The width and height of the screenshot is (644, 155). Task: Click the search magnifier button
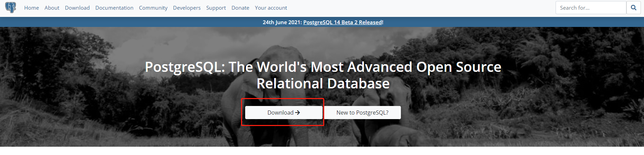tap(634, 8)
